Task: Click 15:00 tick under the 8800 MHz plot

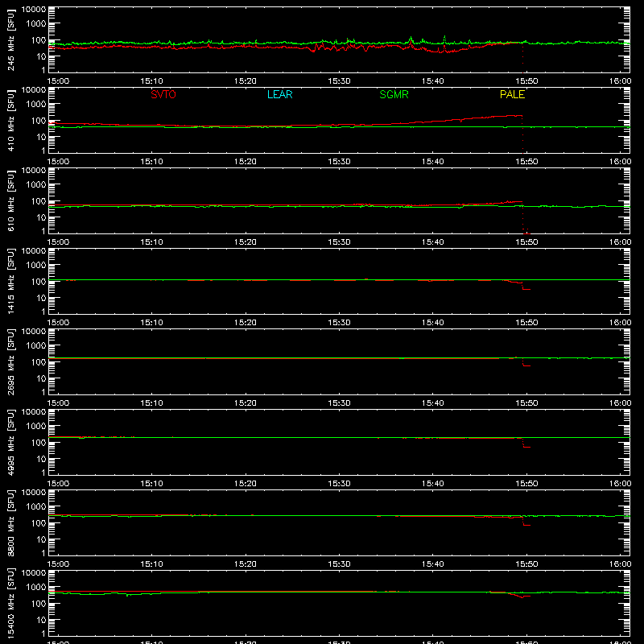Action: (58, 564)
